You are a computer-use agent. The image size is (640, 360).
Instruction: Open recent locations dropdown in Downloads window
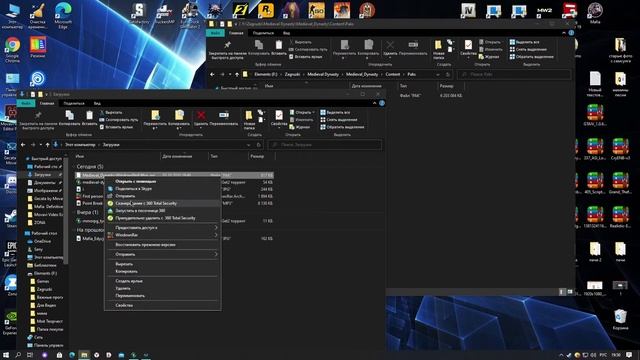[40, 144]
